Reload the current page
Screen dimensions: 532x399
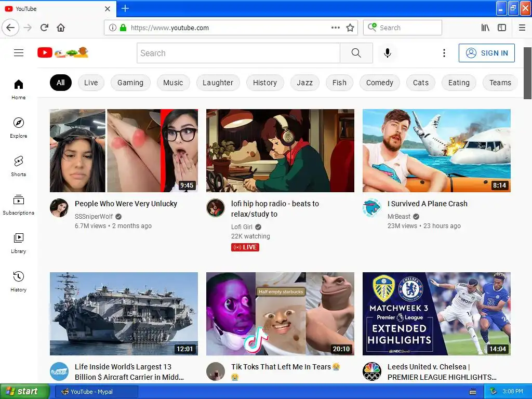(x=45, y=28)
